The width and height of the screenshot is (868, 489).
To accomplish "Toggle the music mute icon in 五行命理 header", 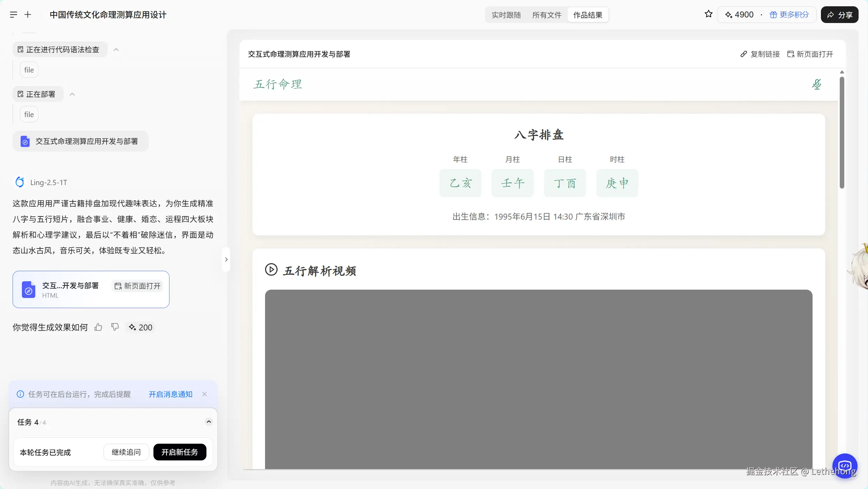I will [x=816, y=84].
